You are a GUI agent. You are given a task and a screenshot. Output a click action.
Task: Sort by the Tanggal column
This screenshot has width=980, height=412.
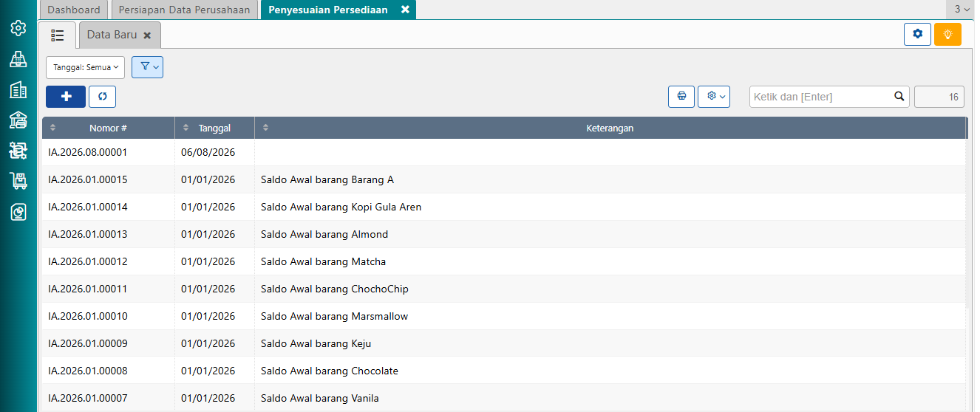(x=214, y=128)
